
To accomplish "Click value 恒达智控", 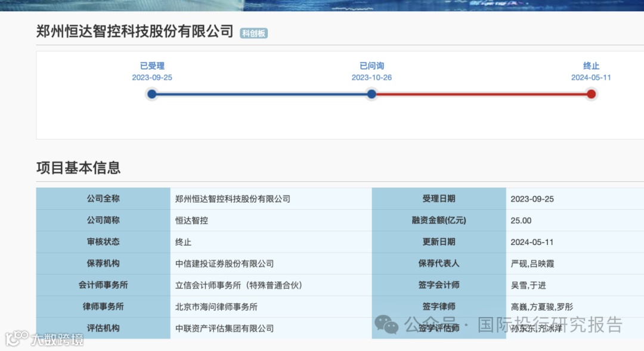I will click(191, 220).
